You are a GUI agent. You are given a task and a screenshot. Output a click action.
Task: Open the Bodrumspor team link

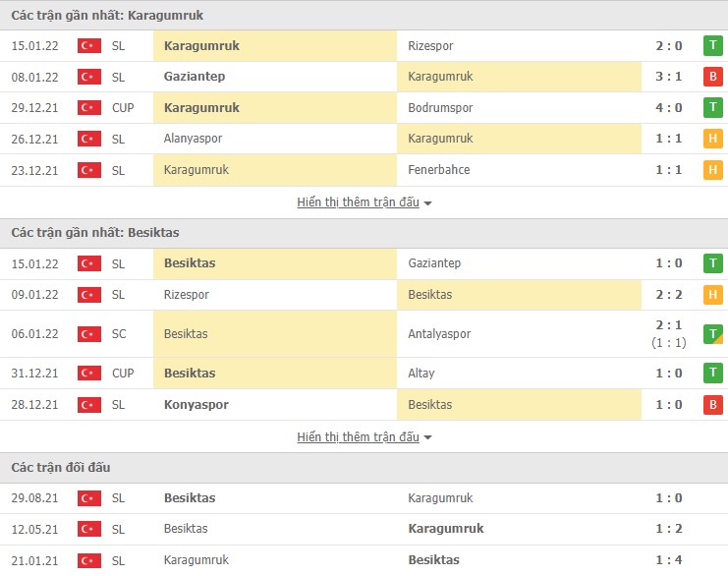pyautogui.click(x=439, y=108)
